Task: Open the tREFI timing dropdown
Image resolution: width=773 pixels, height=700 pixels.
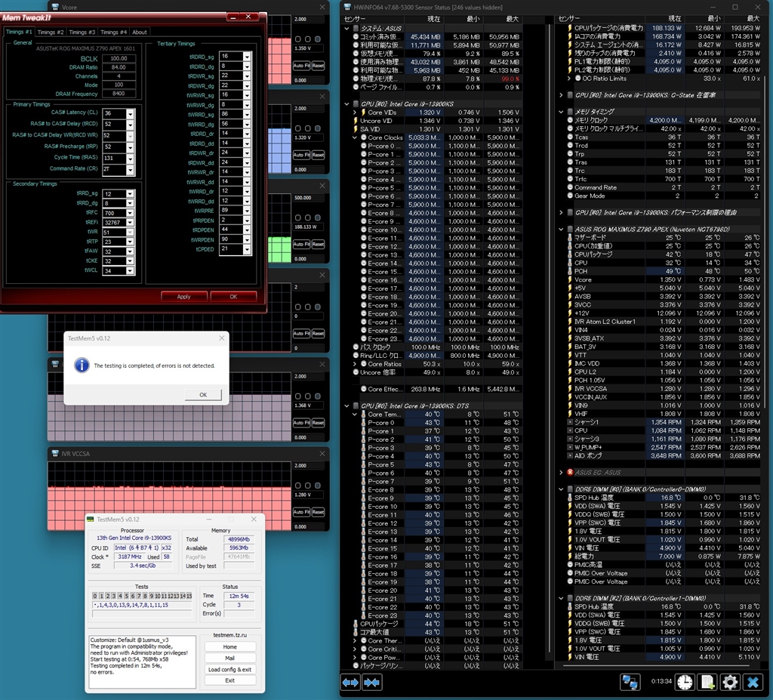Action: pos(130,223)
